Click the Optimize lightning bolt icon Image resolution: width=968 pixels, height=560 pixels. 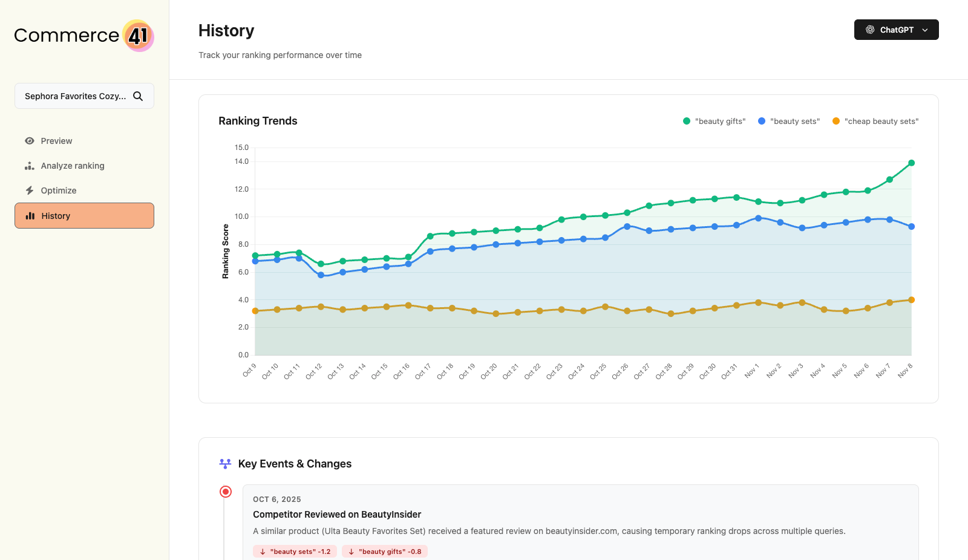pyautogui.click(x=29, y=190)
